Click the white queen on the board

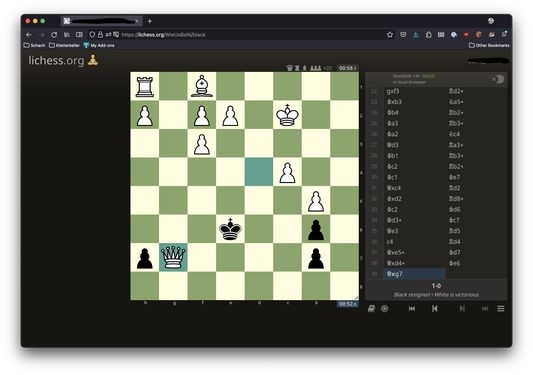(x=173, y=257)
